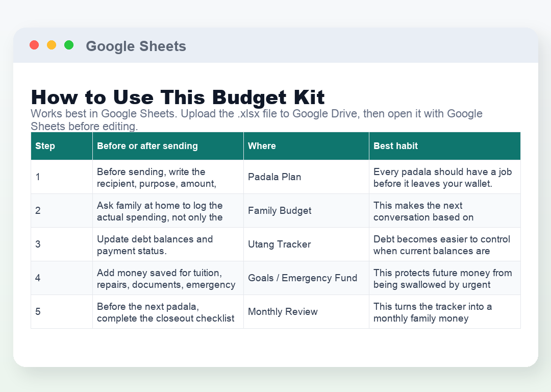Viewport: 551px width, 392px height.
Task: Select step number 2 cell
Action: coord(62,211)
